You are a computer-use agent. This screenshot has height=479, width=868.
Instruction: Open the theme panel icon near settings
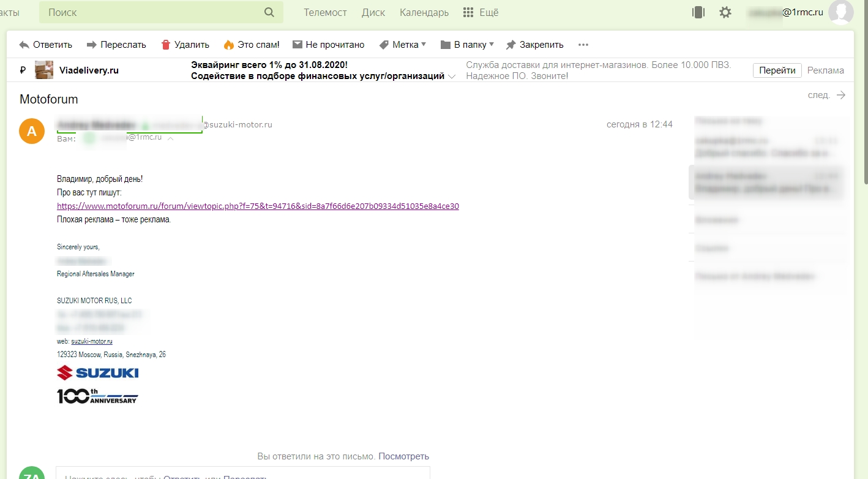pos(698,12)
